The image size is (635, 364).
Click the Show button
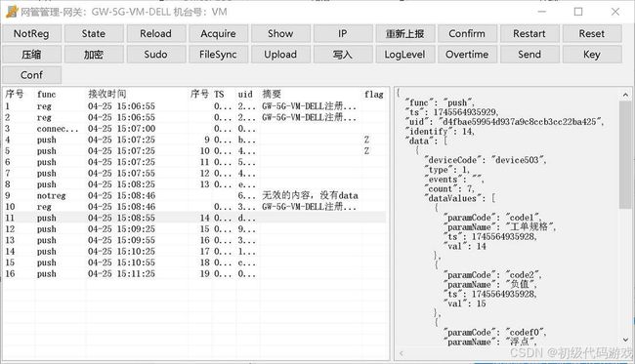(x=280, y=33)
